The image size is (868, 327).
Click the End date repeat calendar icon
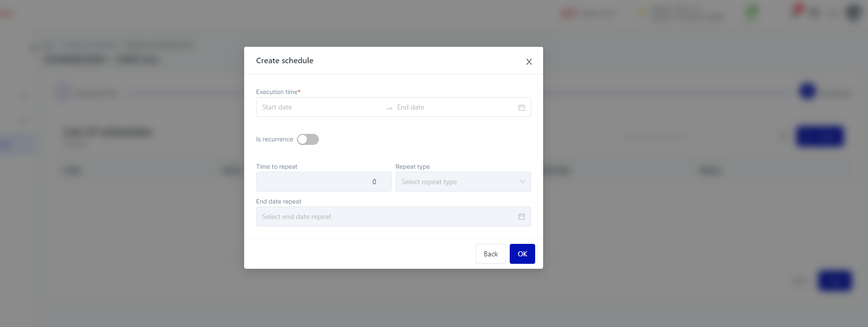pyautogui.click(x=521, y=217)
